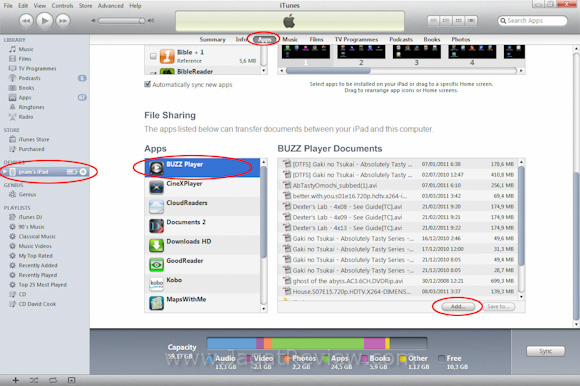The image size is (580, 386).
Task: Click the Save to... button
Action: (498, 307)
